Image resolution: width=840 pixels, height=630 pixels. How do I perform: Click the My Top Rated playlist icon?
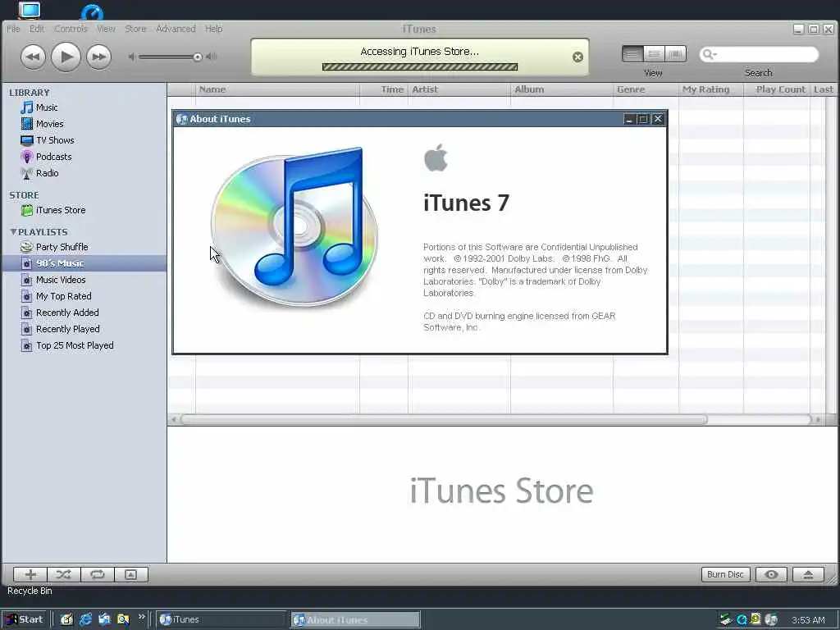(x=27, y=296)
